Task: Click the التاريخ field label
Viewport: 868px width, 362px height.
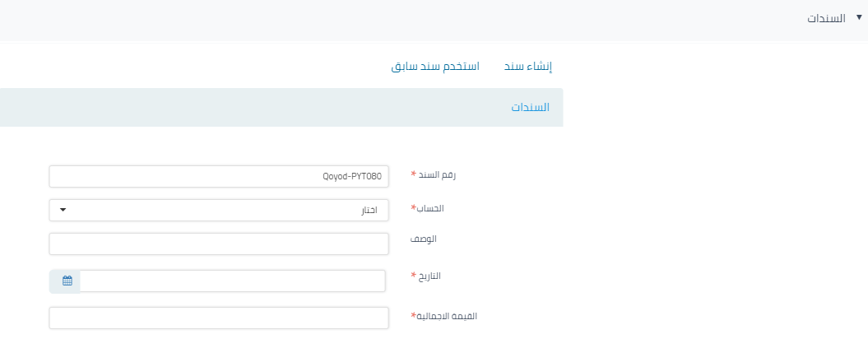Action: pos(430,276)
